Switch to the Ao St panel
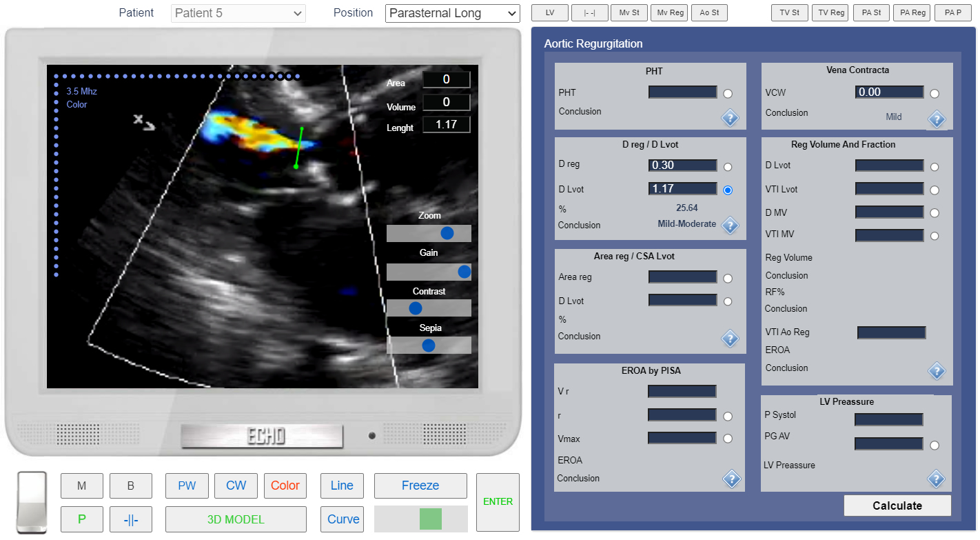 coord(709,12)
